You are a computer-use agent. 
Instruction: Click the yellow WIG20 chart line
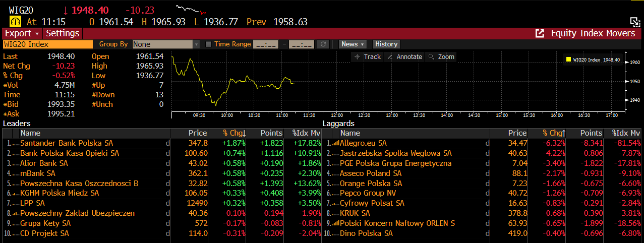pos(233,81)
